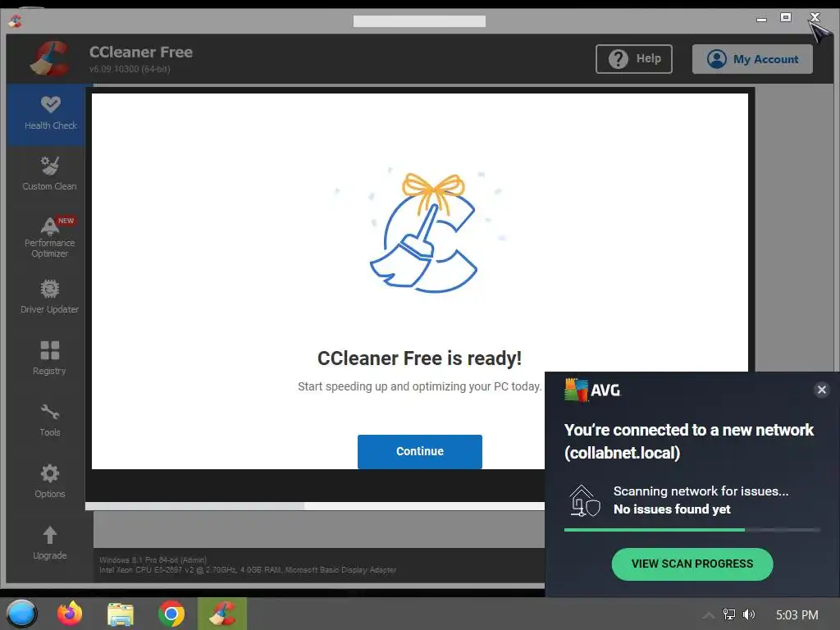This screenshot has width=840, height=630.
Task: Select the CCleaner taskbar button
Action: 222,614
